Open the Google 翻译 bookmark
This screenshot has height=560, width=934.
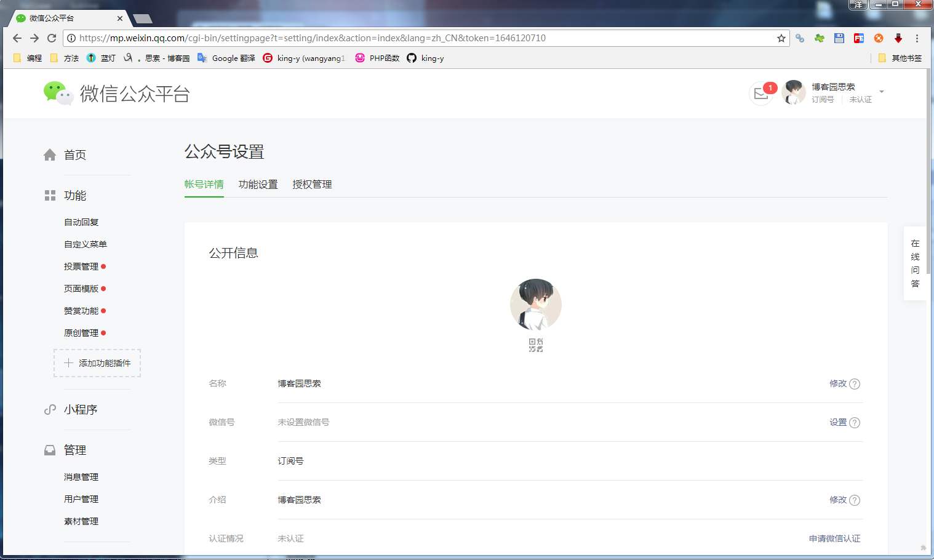pyautogui.click(x=226, y=58)
